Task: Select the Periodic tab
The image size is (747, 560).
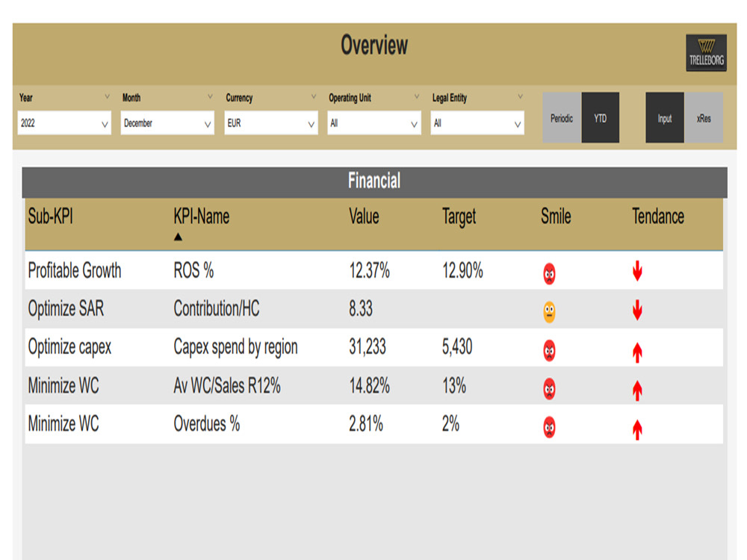Action: point(561,118)
